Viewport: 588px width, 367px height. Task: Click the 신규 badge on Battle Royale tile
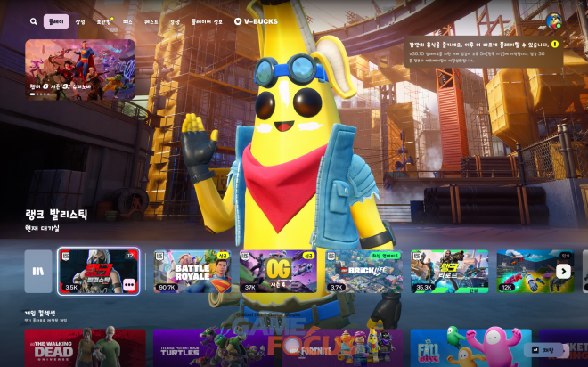[x=223, y=256]
